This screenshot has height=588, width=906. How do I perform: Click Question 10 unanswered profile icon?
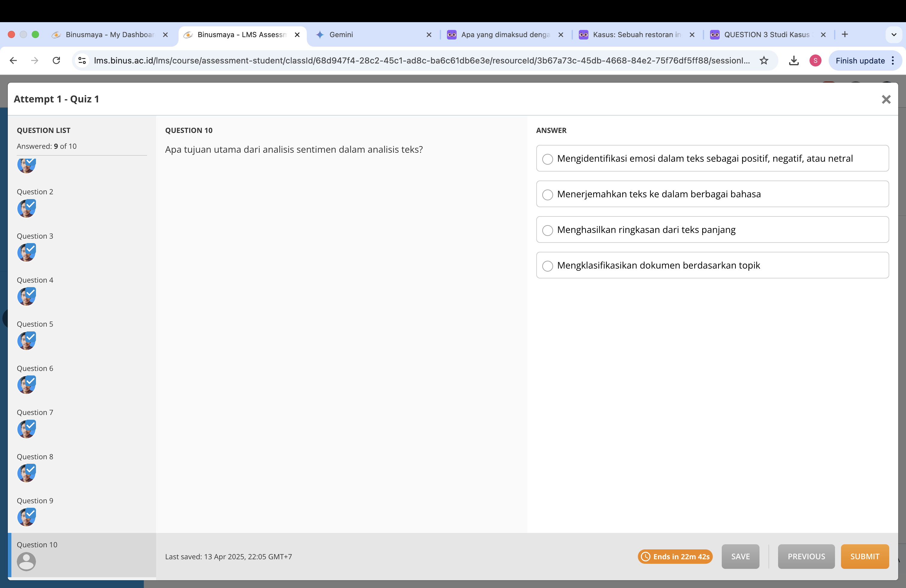click(x=27, y=561)
